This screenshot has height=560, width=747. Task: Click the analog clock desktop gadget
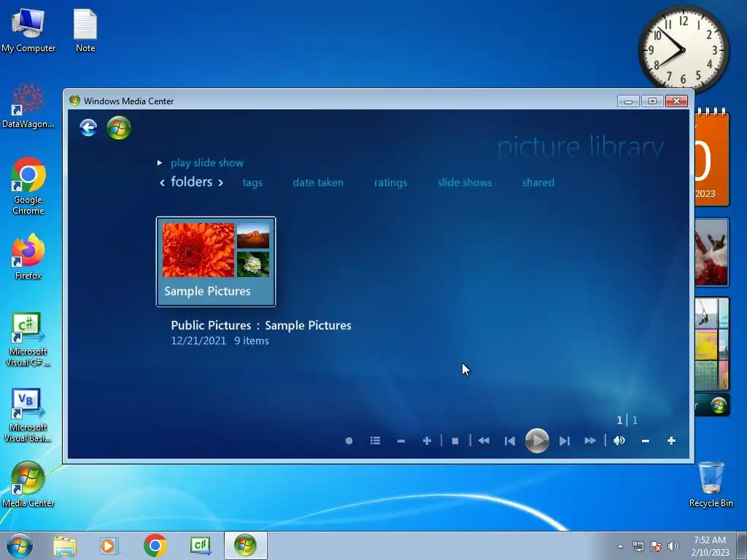pos(683,49)
